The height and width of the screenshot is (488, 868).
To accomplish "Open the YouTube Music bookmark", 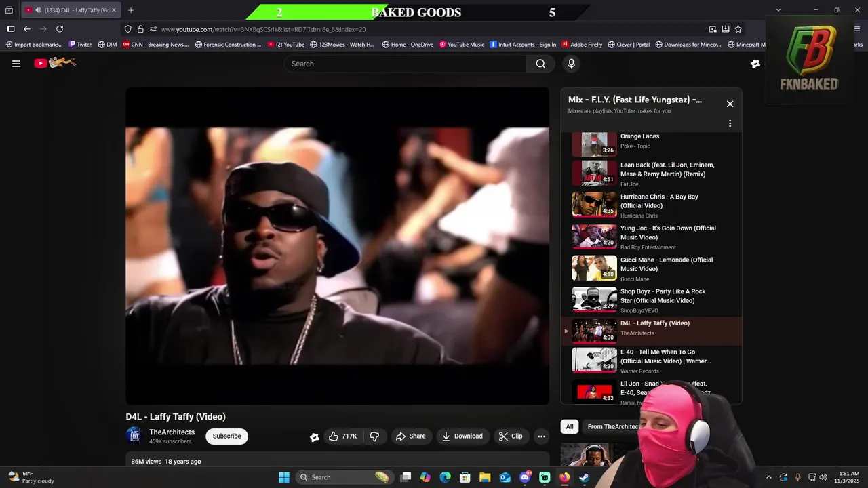I will pyautogui.click(x=462, y=45).
